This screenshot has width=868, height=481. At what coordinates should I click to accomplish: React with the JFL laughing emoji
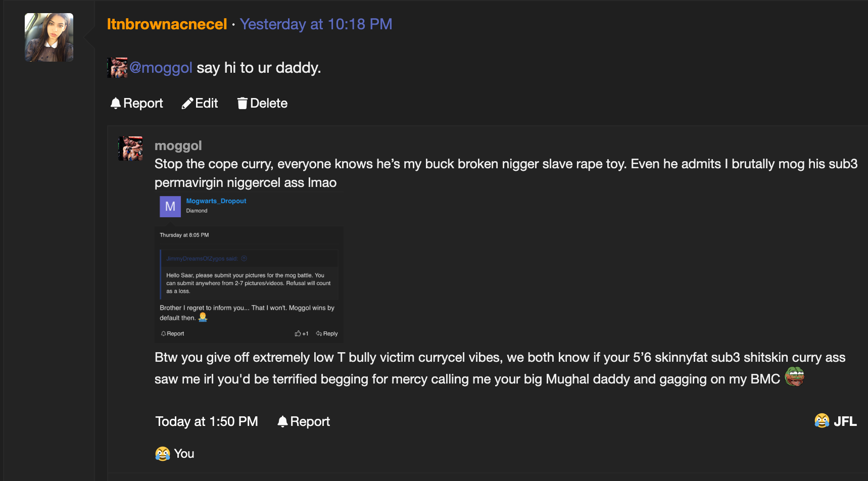(x=822, y=421)
